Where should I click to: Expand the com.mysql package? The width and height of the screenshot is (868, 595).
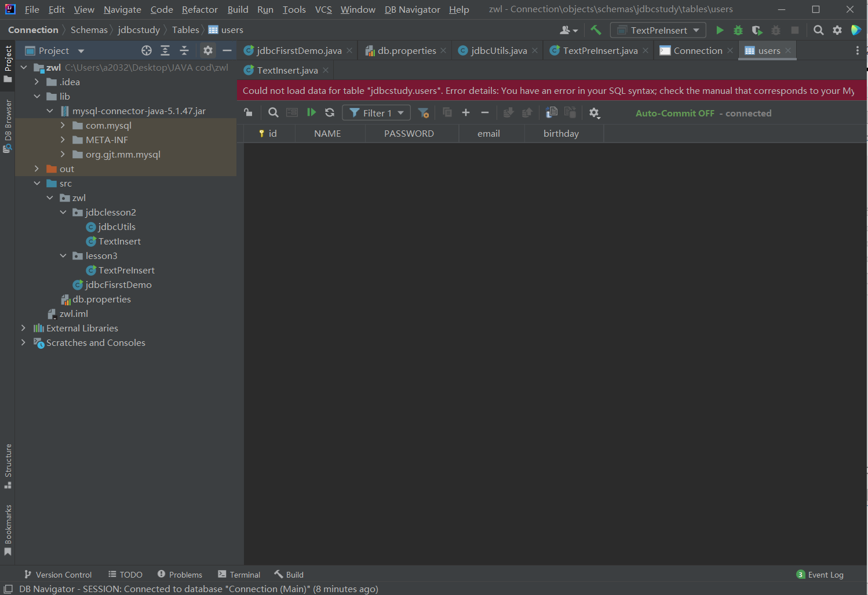point(63,125)
